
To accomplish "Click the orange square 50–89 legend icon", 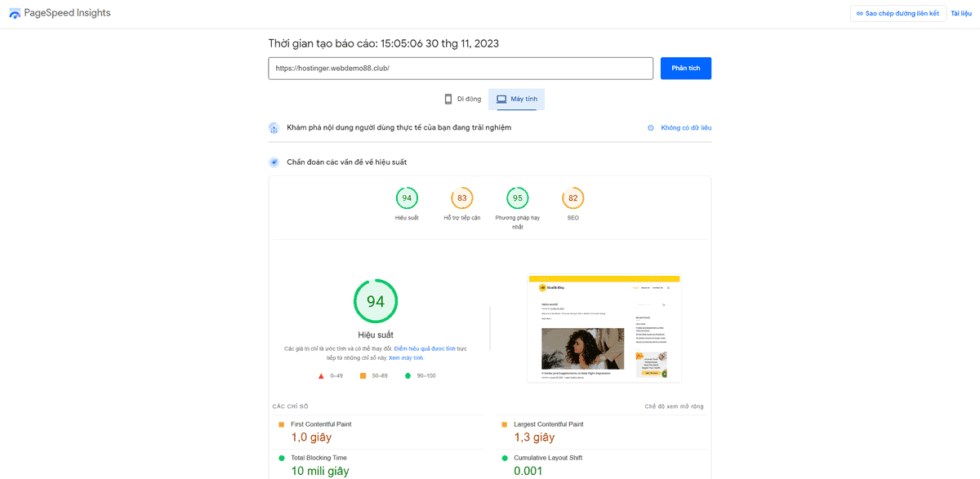I will tap(363, 375).
